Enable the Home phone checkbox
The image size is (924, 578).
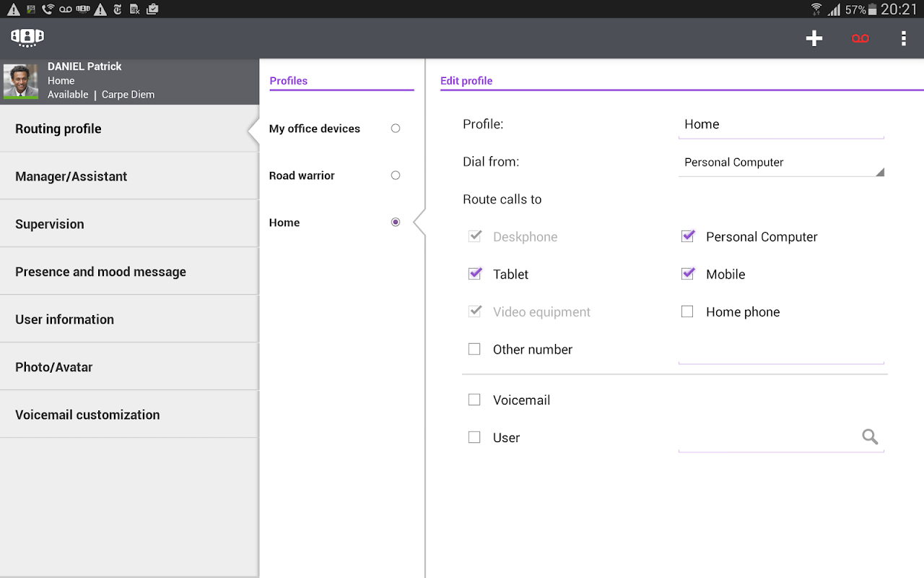687,311
